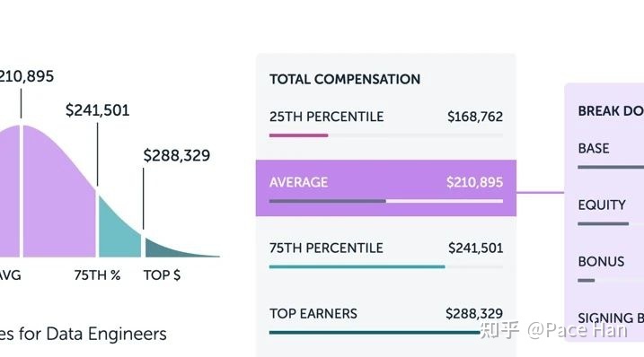Image resolution: width=644 pixels, height=357 pixels.
Task: Click the TOP EARNERS label
Action: pyautogui.click(x=313, y=314)
